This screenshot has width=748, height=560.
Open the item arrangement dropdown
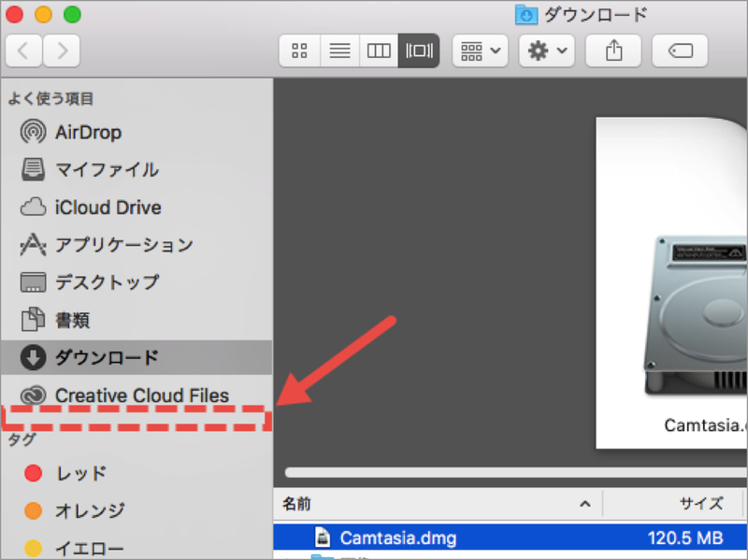[x=480, y=50]
